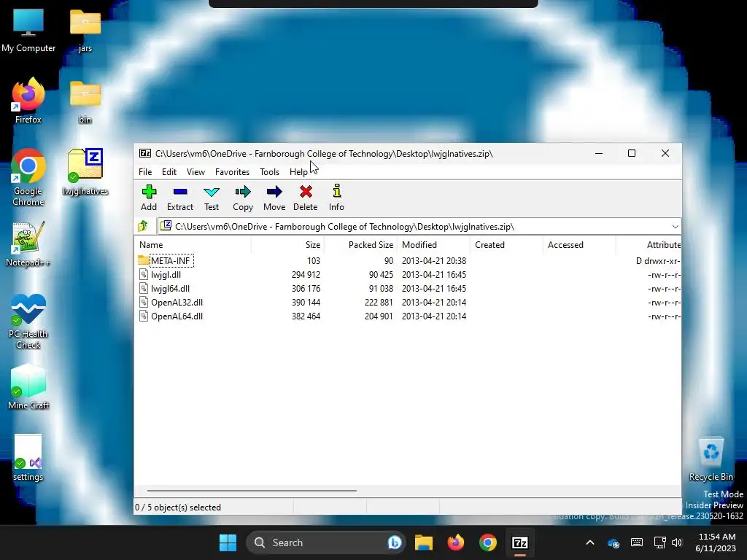The image size is (747, 560).
Task: Switch to 7-Zip in the taskbar
Action: tap(519, 542)
